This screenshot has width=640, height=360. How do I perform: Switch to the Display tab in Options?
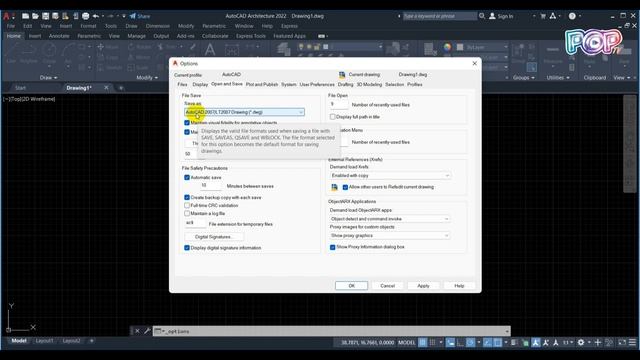[200, 84]
